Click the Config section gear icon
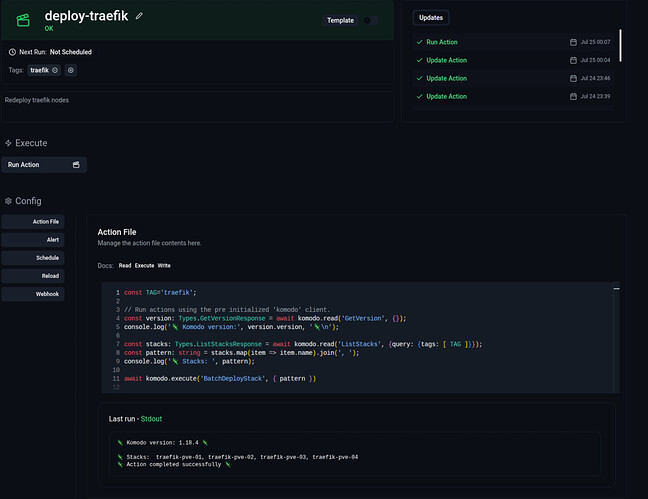The height and width of the screenshot is (499, 648). click(x=9, y=201)
